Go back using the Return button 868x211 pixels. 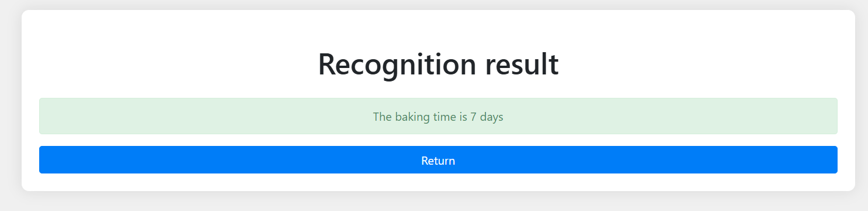pos(438,160)
